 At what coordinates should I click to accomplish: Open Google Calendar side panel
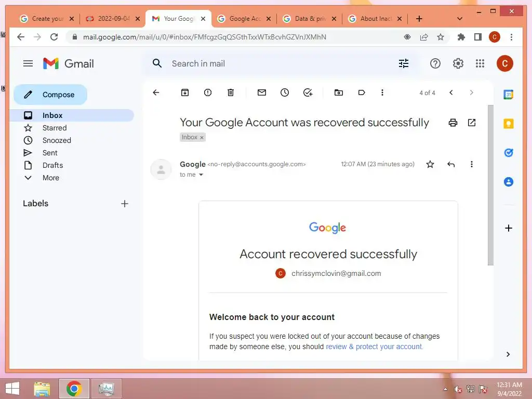[508, 95]
